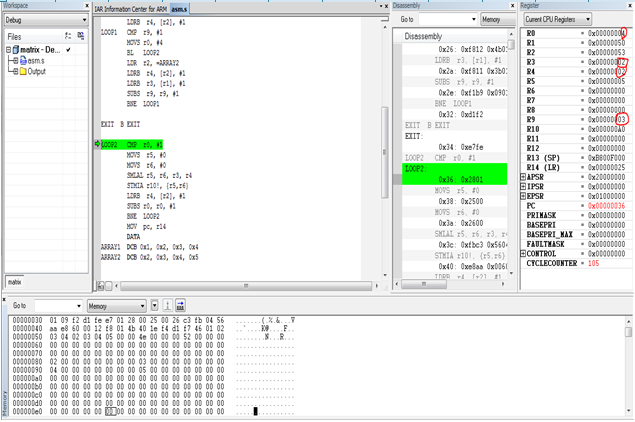Select the R9 register value
635x422 pixels.
pyautogui.click(x=606, y=119)
